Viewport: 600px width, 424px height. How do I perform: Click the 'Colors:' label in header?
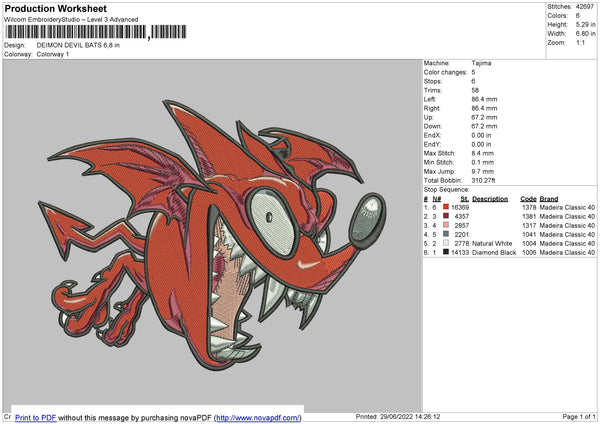pyautogui.click(x=558, y=16)
